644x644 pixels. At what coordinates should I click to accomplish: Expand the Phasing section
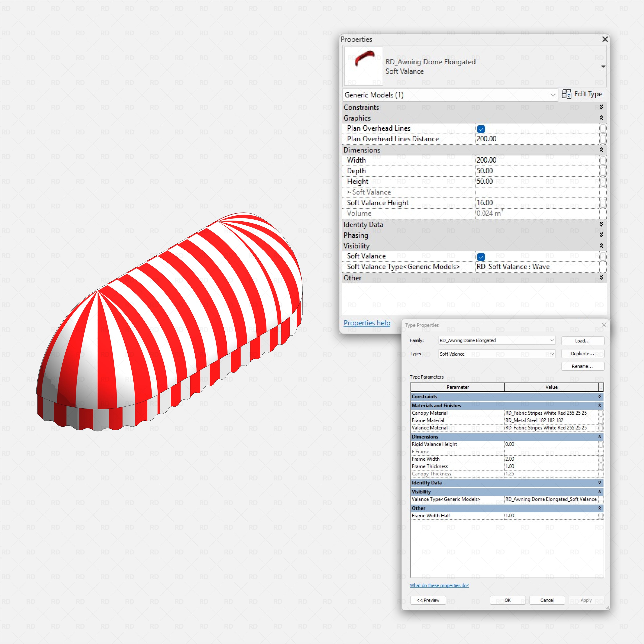(601, 235)
